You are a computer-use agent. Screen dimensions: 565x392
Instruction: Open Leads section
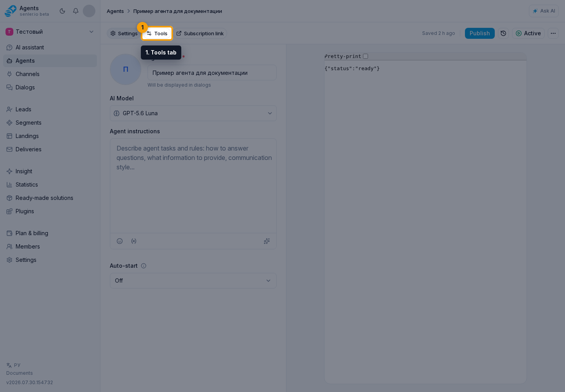pyautogui.click(x=50, y=109)
